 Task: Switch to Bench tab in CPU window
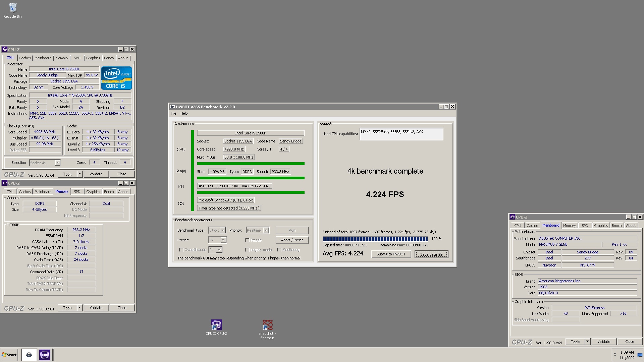[109, 58]
